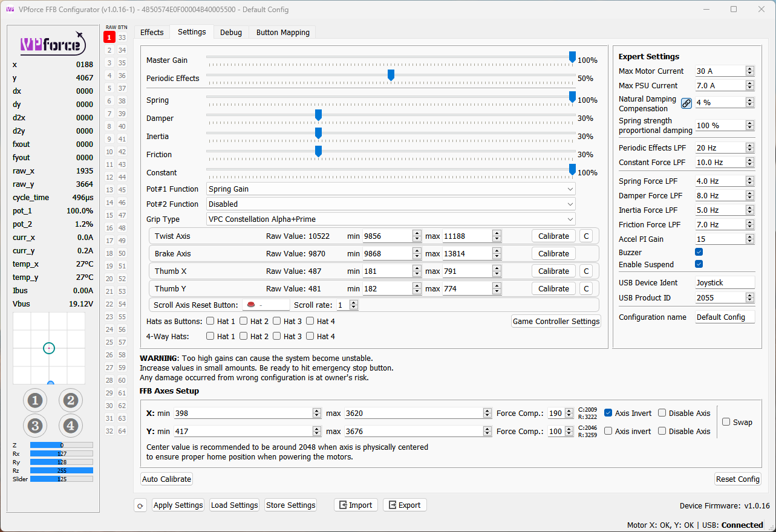This screenshot has width=776, height=532.
Task: Click the VPforce logo
Action: 53,44
